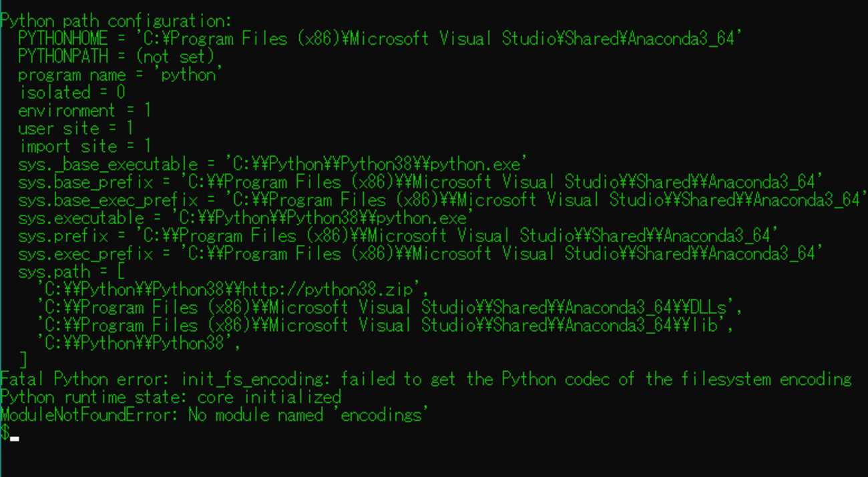Click the PYTHONPATH (not set) line

coord(116,57)
